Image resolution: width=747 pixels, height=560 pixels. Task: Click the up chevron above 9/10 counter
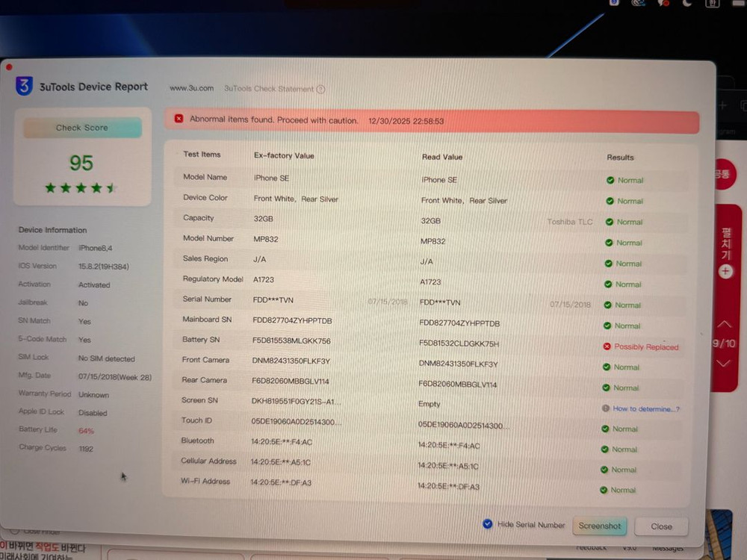point(724,325)
